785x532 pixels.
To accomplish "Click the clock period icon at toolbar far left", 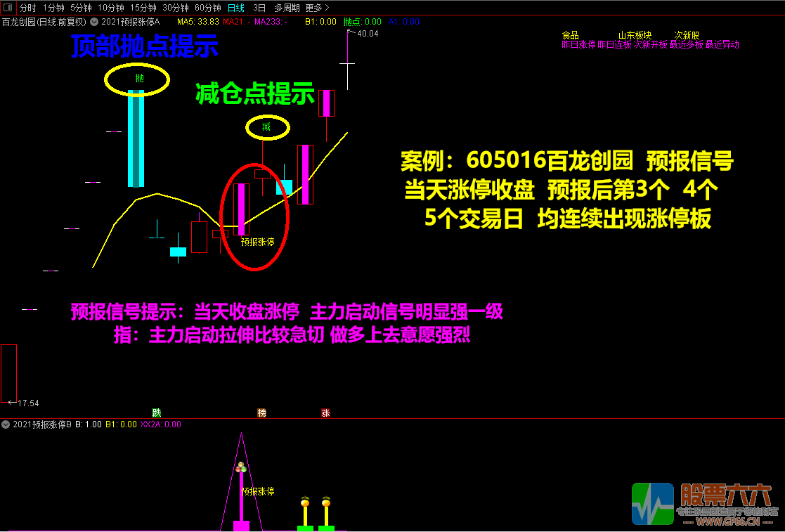I will tap(8, 7).
